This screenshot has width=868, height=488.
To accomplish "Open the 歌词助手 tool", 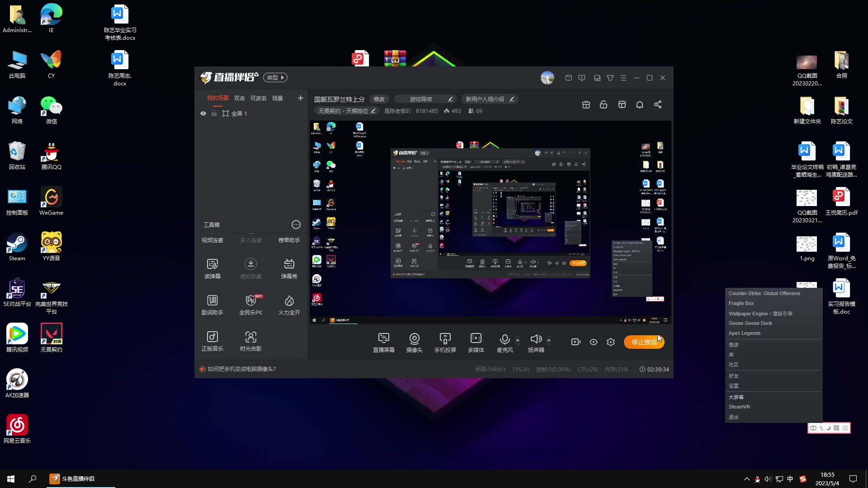I will click(x=212, y=305).
